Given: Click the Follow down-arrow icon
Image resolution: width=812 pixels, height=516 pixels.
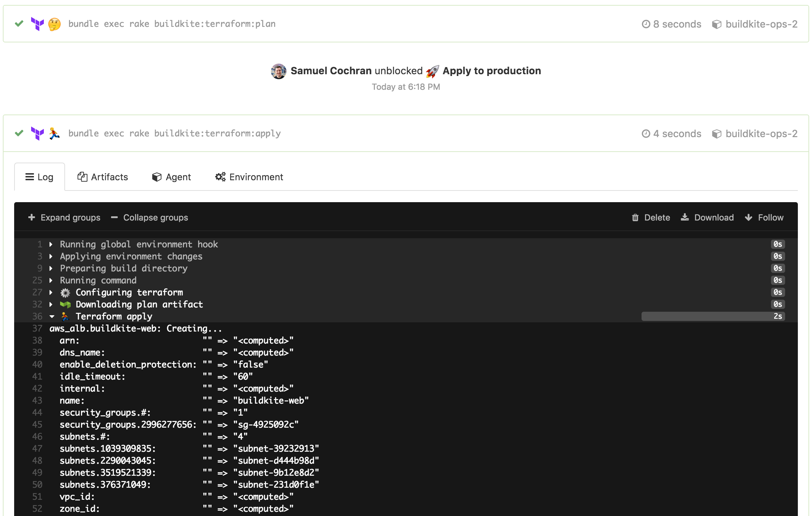Looking at the screenshot, I should 748,218.
